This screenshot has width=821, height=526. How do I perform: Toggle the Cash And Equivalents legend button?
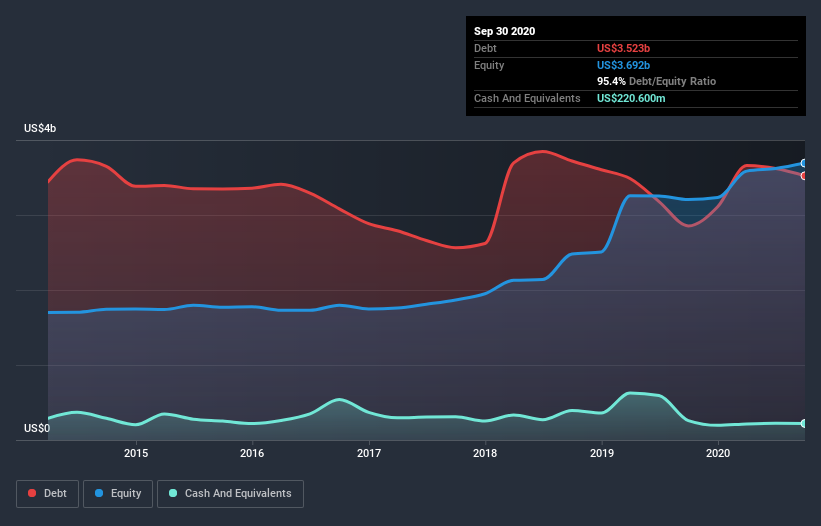(x=230, y=494)
